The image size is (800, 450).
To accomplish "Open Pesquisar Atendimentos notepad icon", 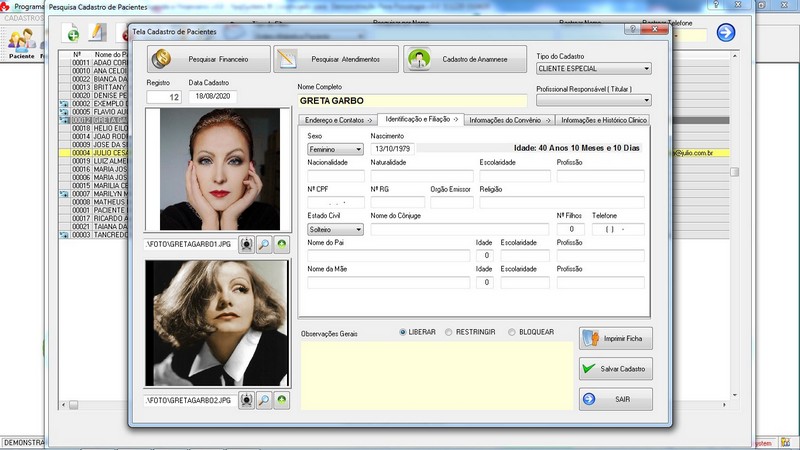I will coord(287,59).
